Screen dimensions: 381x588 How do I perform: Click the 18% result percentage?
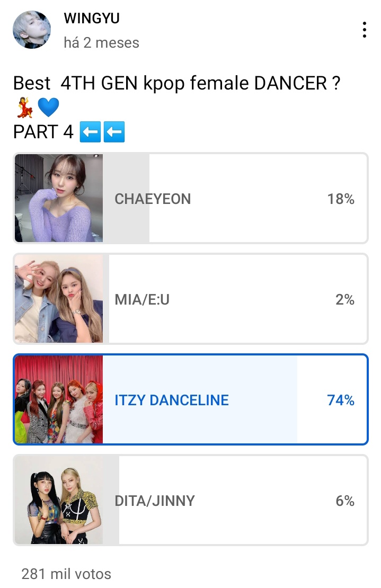tap(341, 199)
